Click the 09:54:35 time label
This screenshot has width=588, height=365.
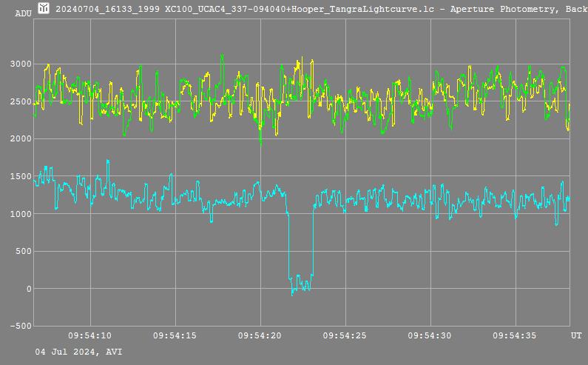515,335
